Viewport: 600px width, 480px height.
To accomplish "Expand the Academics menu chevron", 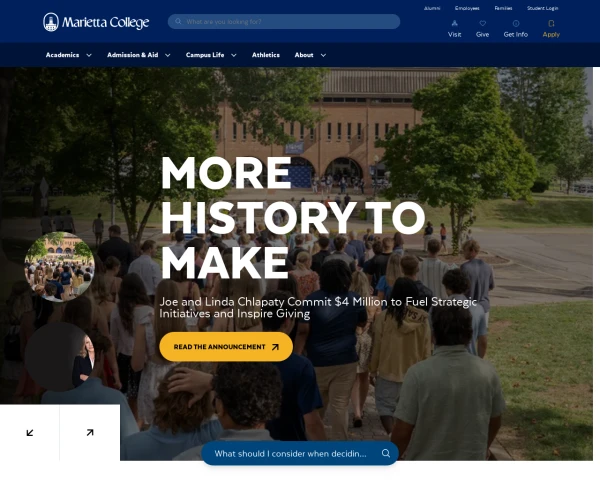I will point(89,55).
